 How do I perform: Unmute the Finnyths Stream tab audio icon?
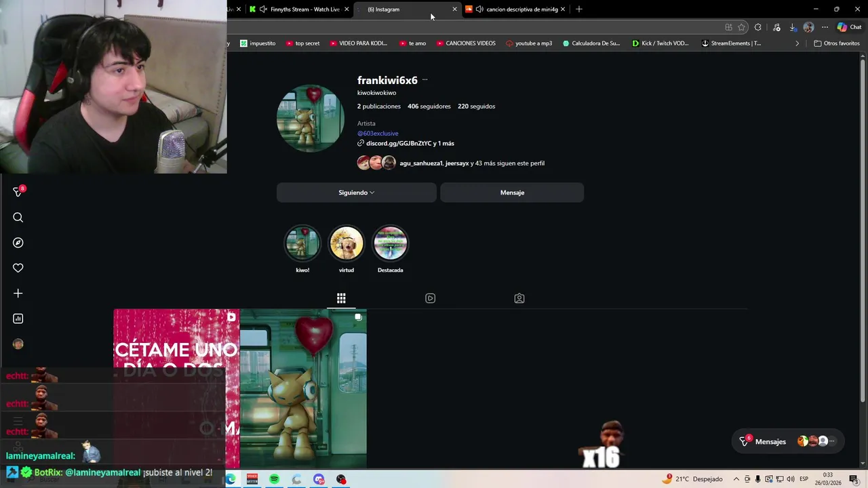pos(263,9)
